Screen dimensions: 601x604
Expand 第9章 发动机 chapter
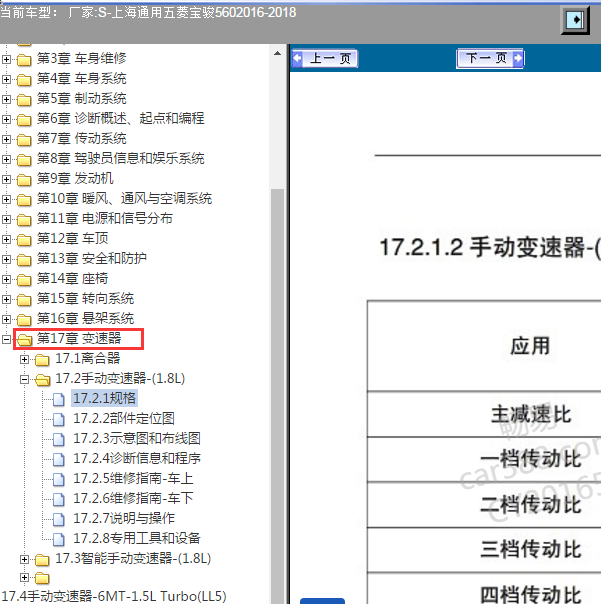pos(6,179)
